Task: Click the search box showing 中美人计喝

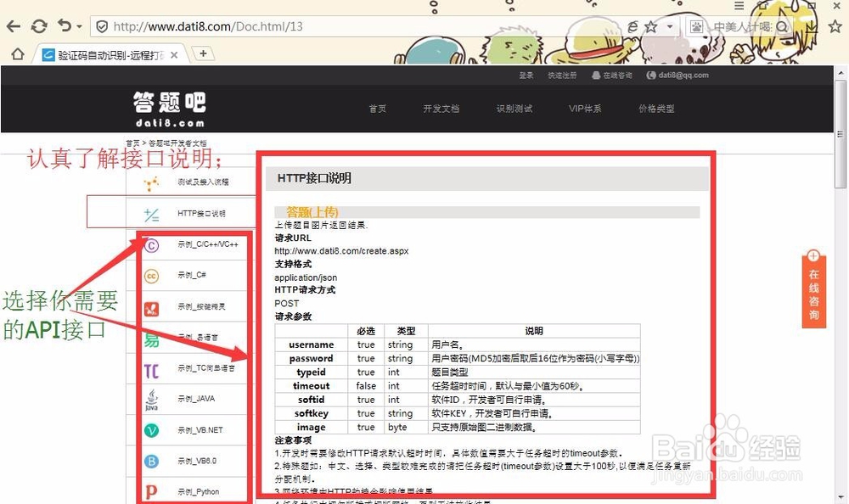Action: click(742, 26)
